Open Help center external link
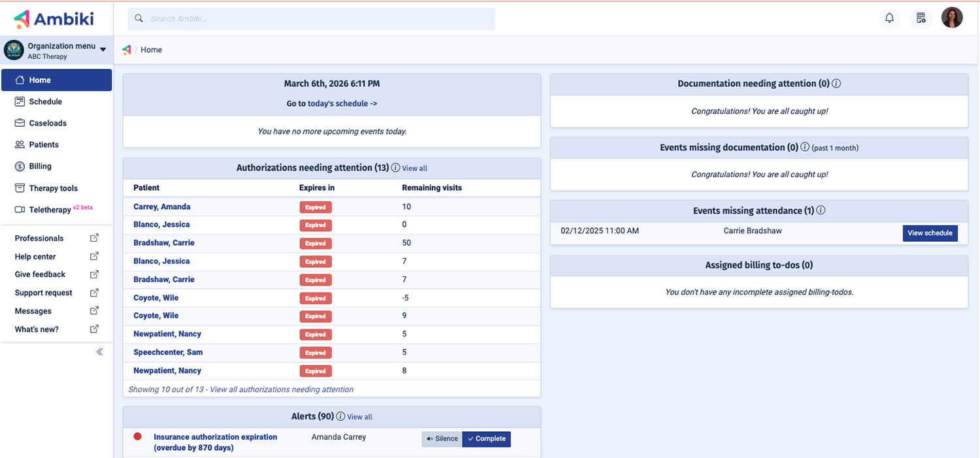 point(35,257)
